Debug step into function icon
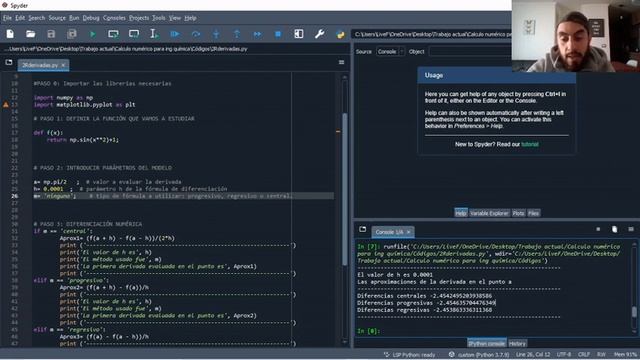640x360 pixels. point(216,34)
